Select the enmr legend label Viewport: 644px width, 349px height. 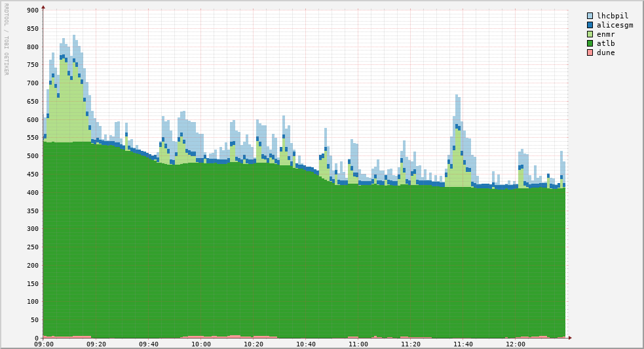tap(605, 34)
